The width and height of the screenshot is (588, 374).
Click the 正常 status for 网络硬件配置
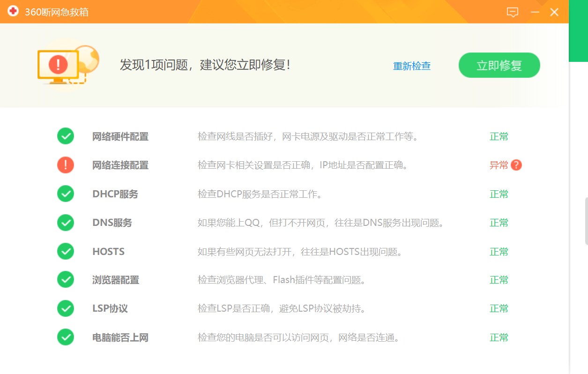499,137
